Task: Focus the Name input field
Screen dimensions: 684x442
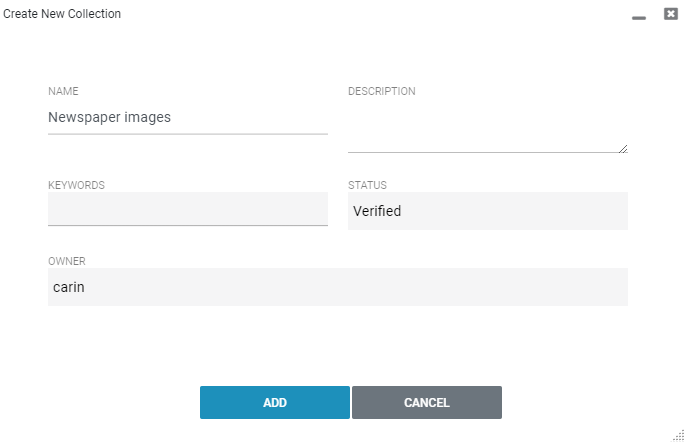Action: pyautogui.click(x=188, y=117)
